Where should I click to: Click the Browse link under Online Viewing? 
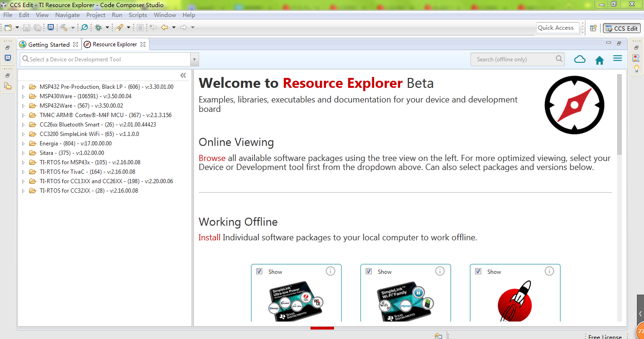pos(212,158)
